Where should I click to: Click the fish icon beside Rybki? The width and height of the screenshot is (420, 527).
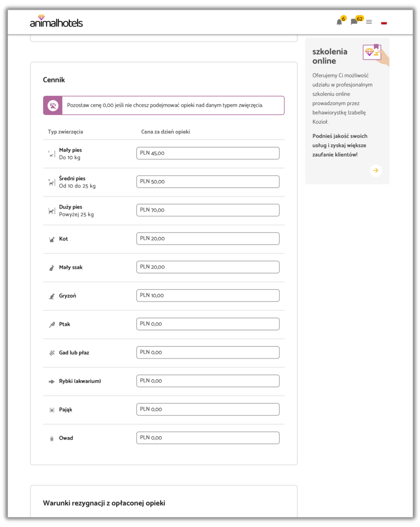point(52,382)
